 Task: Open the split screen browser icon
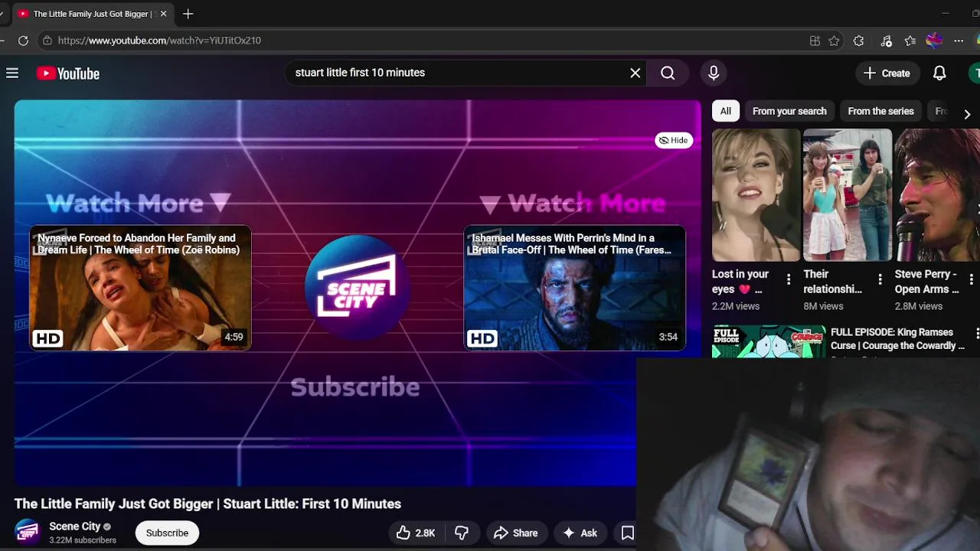pos(815,41)
